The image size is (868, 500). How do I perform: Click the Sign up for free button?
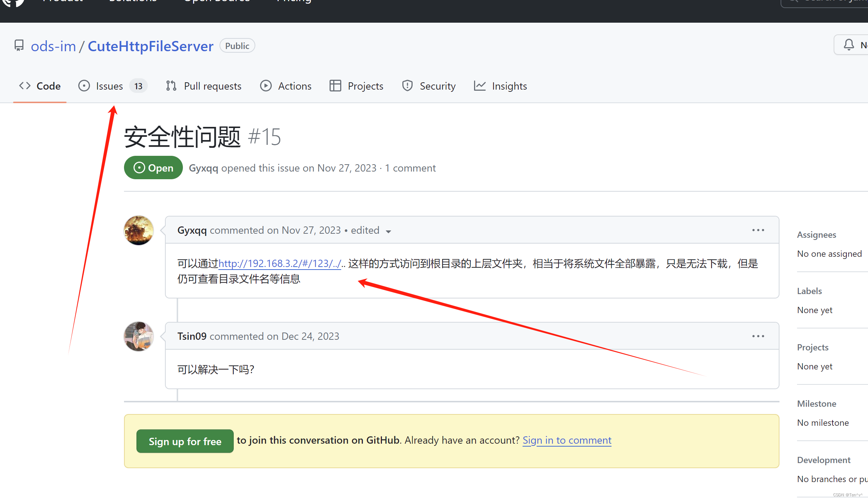185,441
